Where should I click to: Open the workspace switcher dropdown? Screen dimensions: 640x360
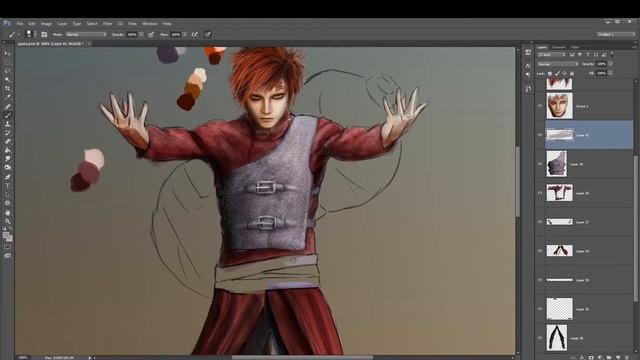pos(616,35)
